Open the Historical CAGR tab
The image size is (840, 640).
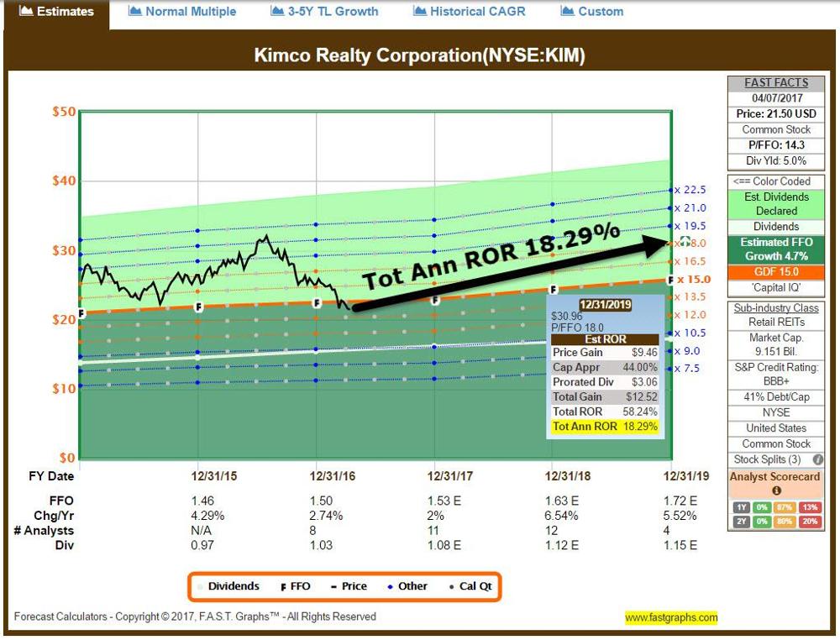(x=470, y=11)
